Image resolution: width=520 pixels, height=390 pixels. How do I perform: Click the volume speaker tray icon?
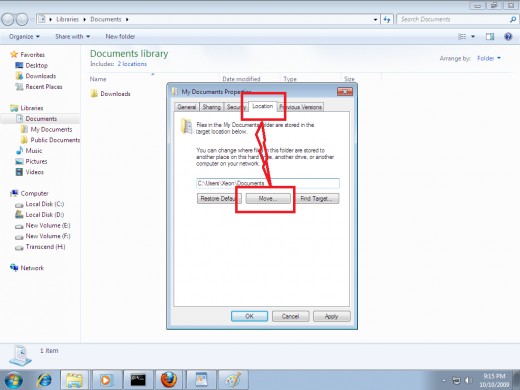pyautogui.click(x=469, y=380)
